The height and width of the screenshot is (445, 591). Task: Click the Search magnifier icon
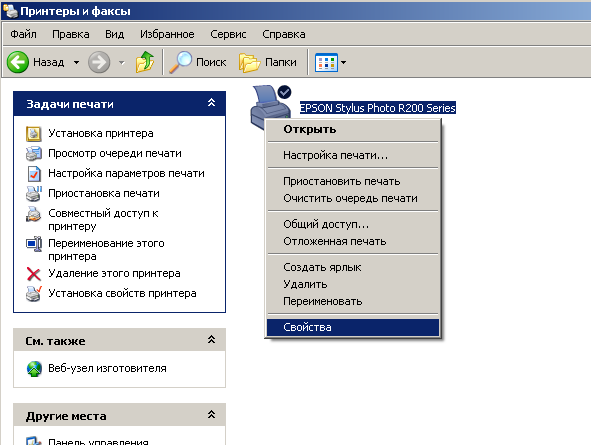click(181, 62)
